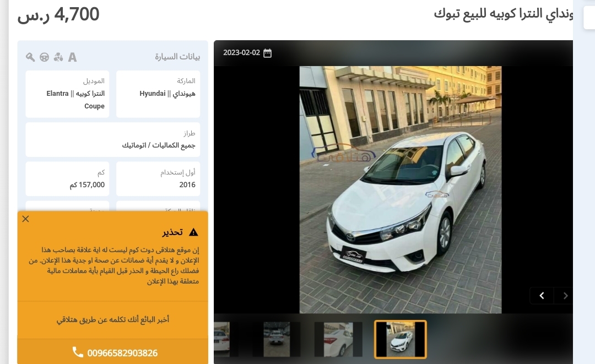The width and height of the screenshot is (595, 364).
Task: Go to next photo with right arrow
Action: click(x=565, y=296)
